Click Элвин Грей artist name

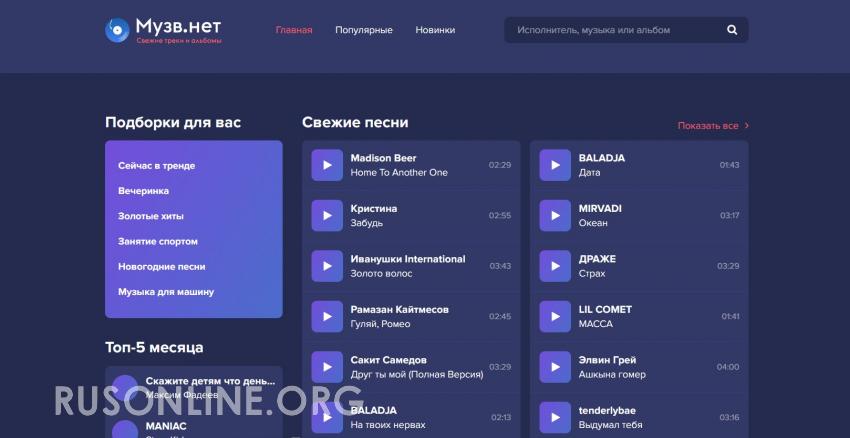pos(607,360)
